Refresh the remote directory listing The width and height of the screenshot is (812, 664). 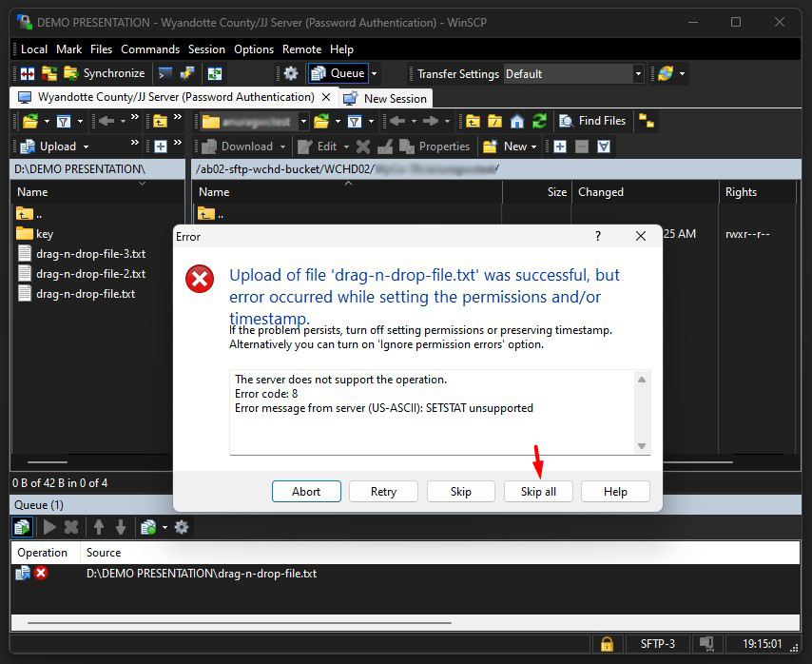pos(540,121)
